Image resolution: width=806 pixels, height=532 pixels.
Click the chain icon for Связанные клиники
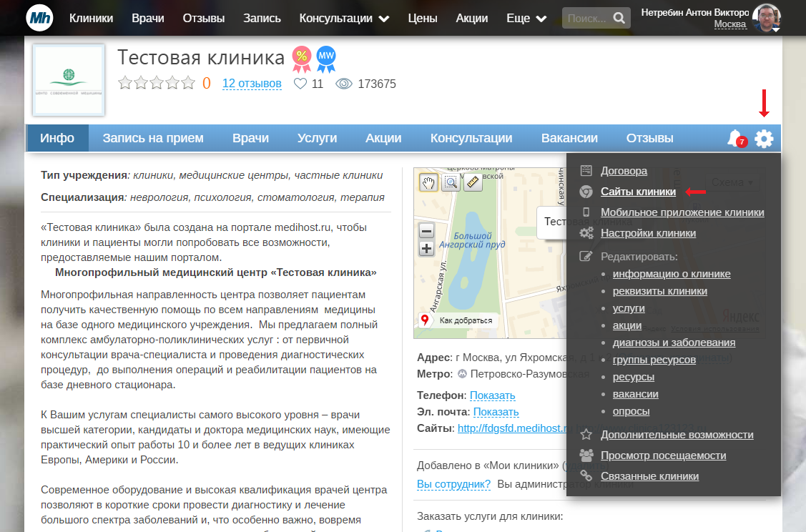pos(586,476)
